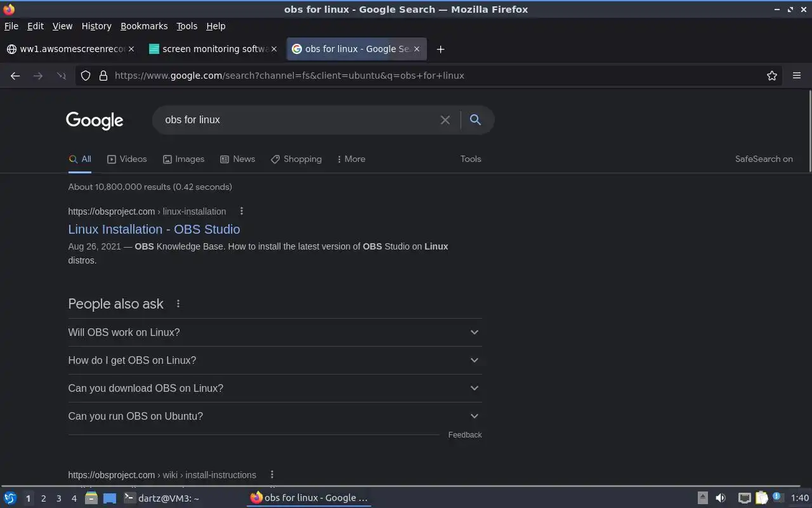Click the SafeSearch on link
The image size is (812, 508).
pyautogui.click(x=764, y=159)
